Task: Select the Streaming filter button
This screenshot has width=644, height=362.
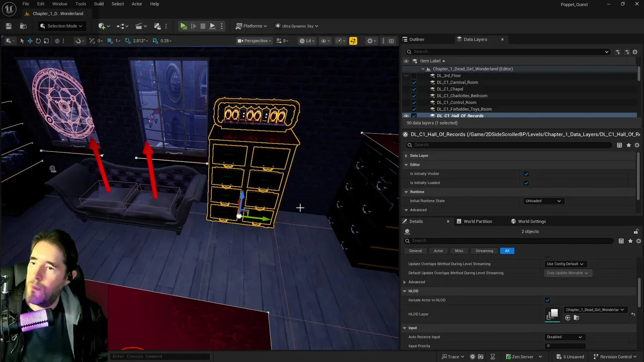Action: (484, 251)
